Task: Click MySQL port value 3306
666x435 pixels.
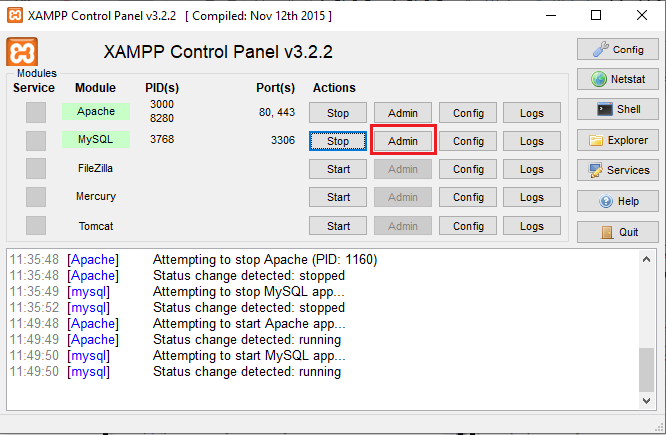Action: [283, 140]
